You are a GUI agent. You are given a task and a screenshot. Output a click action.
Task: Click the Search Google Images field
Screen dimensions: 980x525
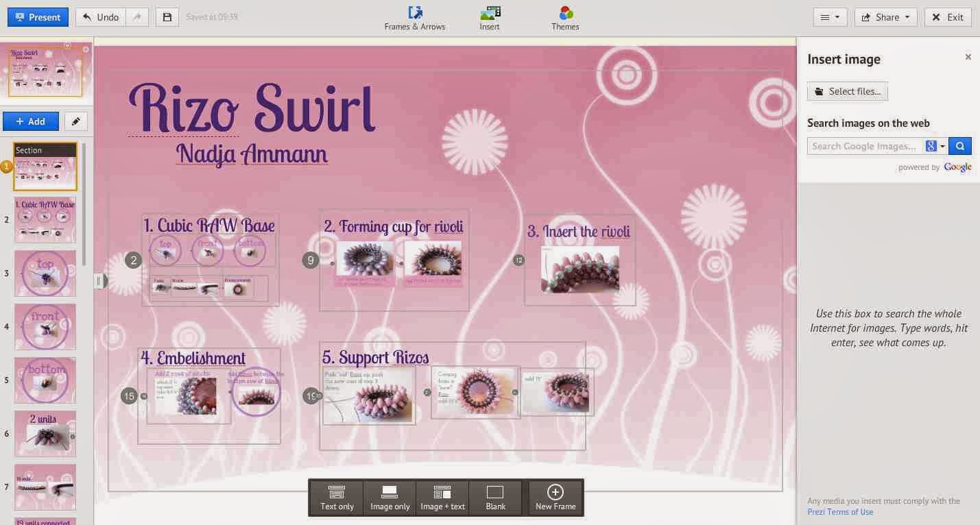click(x=865, y=146)
